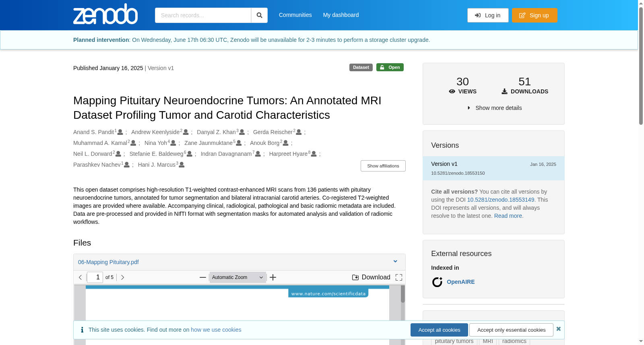
Task: Click the profile icon next to Zane Jaunmuktane
Action: [x=239, y=143]
